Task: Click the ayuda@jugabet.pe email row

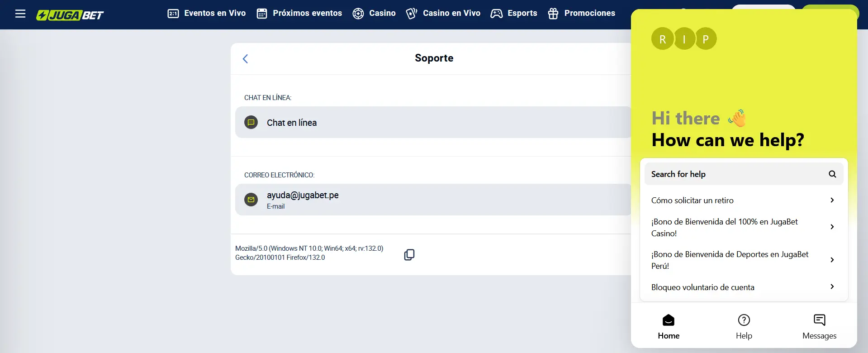Action: pyautogui.click(x=433, y=200)
